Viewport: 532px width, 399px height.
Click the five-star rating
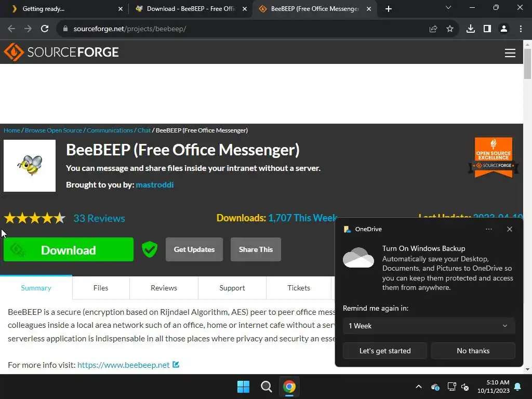pyautogui.click(x=35, y=218)
